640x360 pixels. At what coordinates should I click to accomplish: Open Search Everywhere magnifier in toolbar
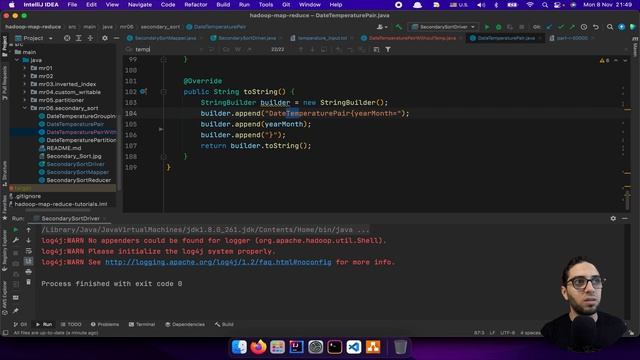coord(610,27)
